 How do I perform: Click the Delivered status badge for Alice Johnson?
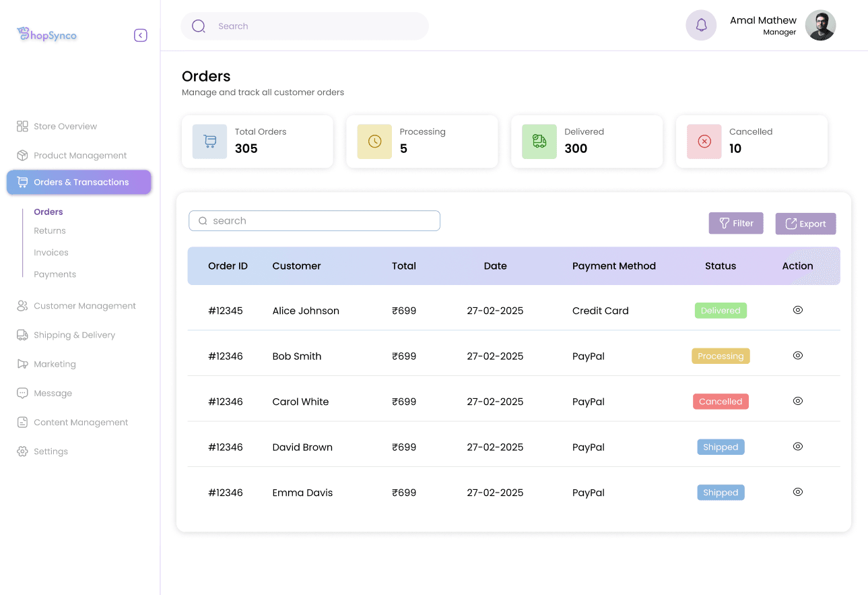[x=721, y=311]
